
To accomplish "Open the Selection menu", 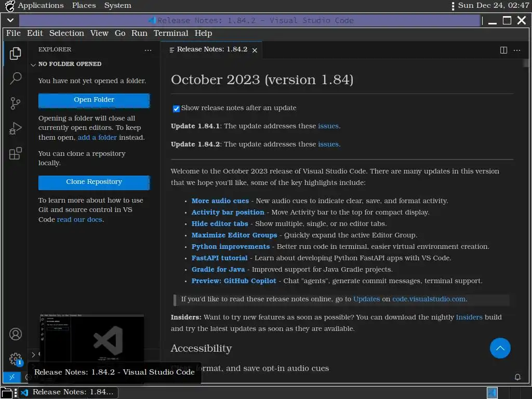I will [66, 33].
